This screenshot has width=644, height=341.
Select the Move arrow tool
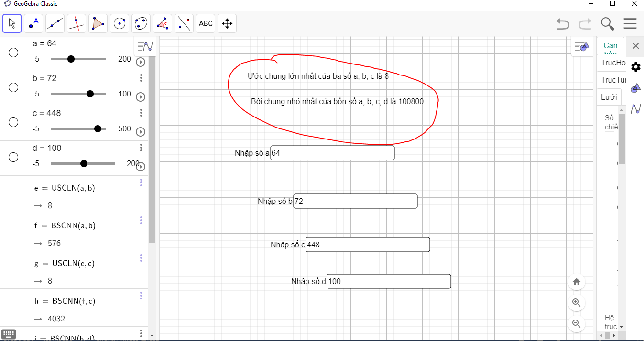[x=12, y=23]
